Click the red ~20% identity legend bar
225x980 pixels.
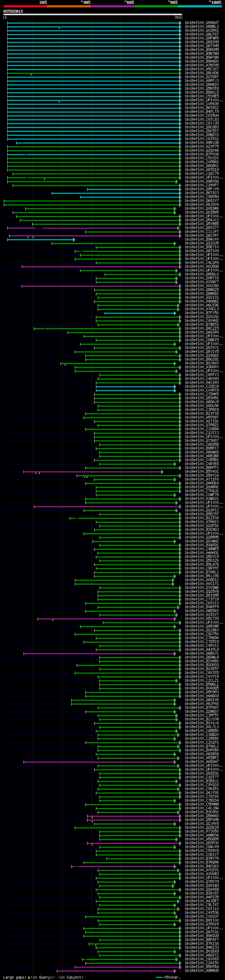click(25, 6)
